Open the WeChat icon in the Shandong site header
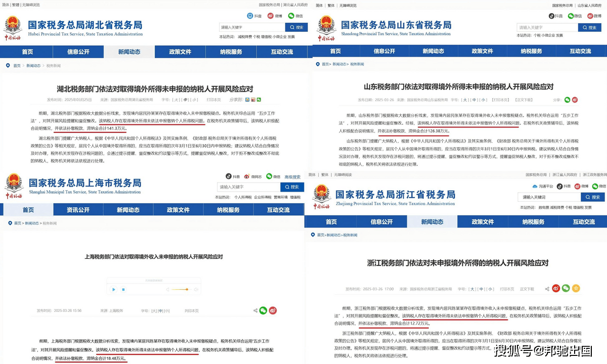The image size is (607, 364). 571,16
